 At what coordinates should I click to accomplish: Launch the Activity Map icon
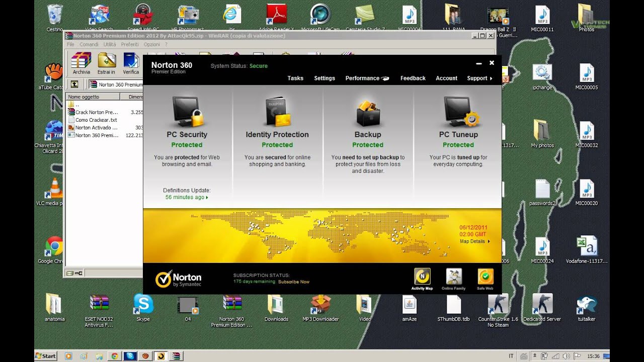click(422, 277)
